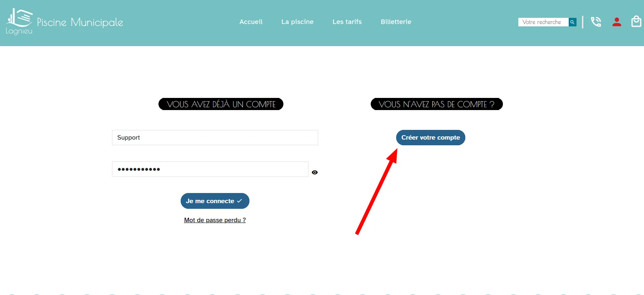This screenshot has height=295, width=644.
Task: Click the Créer votre compte button
Action: coord(431,138)
